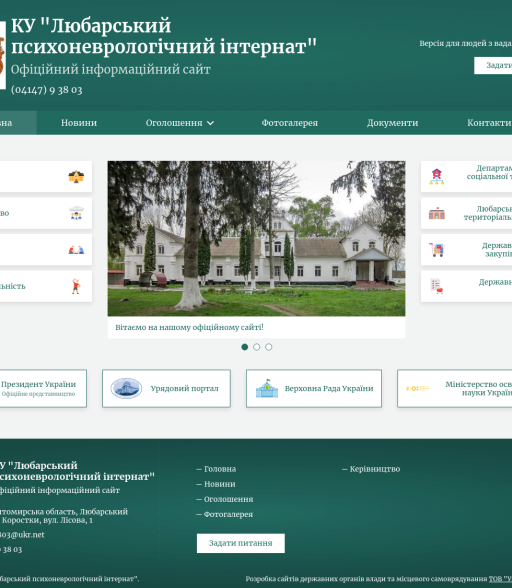
Task: Click the person exercising icon
Action: coord(76,286)
